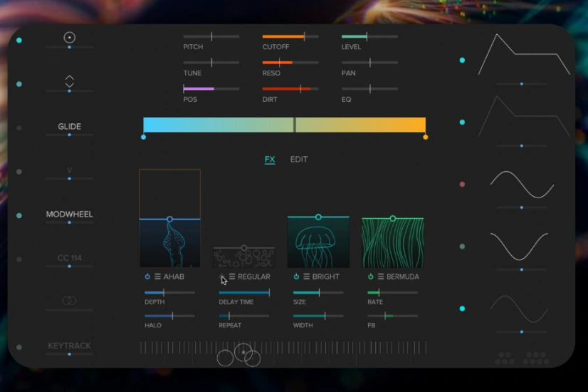Enable the dot next to KEYTRACK

click(x=19, y=347)
